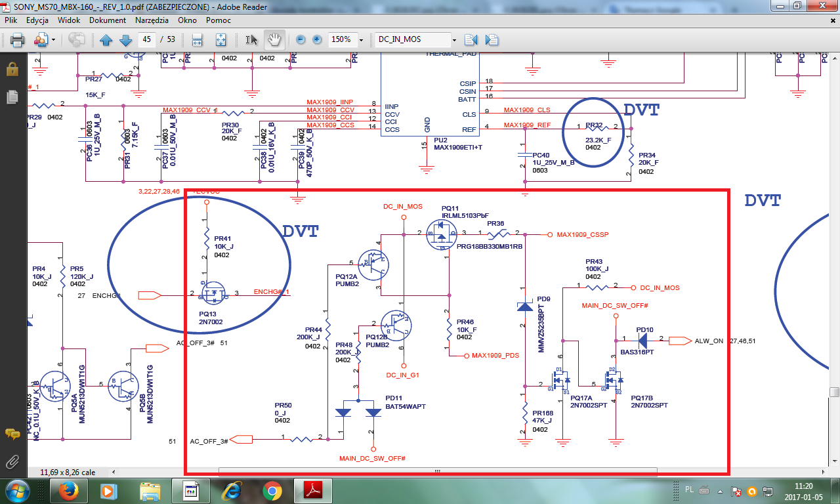Image resolution: width=840 pixels, height=504 pixels.
Task: Click the find field containing DC_IN_MOS
Action: point(413,39)
